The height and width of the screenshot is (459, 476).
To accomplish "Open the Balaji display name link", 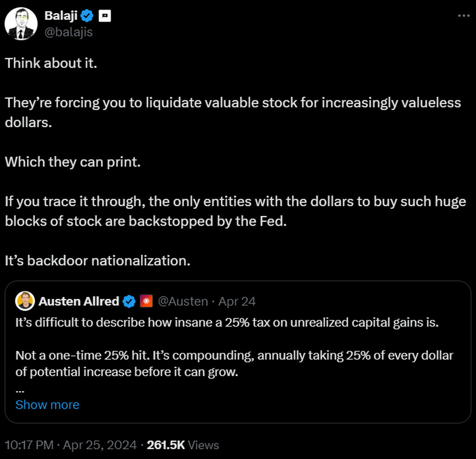I will point(60,16).
